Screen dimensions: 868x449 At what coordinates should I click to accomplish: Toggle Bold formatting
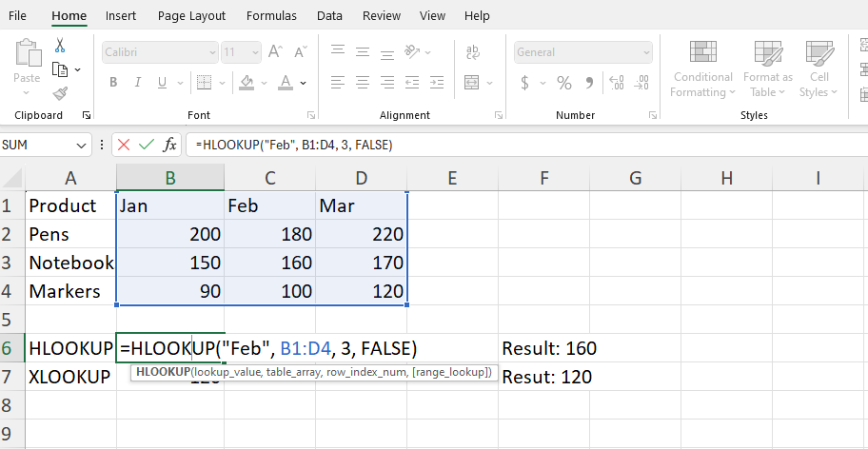[x=113, y=83]
